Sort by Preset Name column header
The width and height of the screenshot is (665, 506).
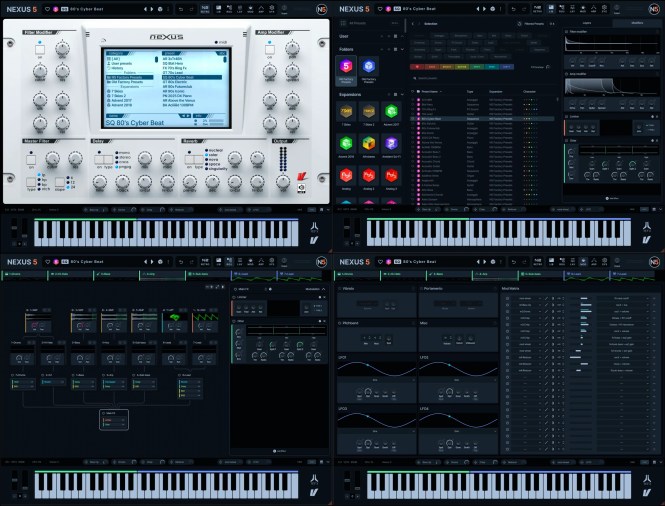point(430,92)
